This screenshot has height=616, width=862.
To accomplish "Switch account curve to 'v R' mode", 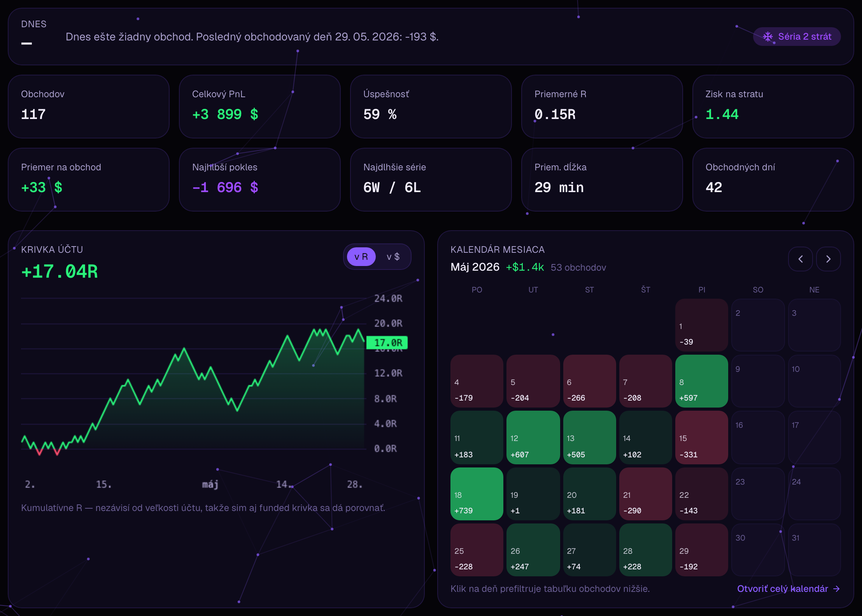I will tap(361, 257).
